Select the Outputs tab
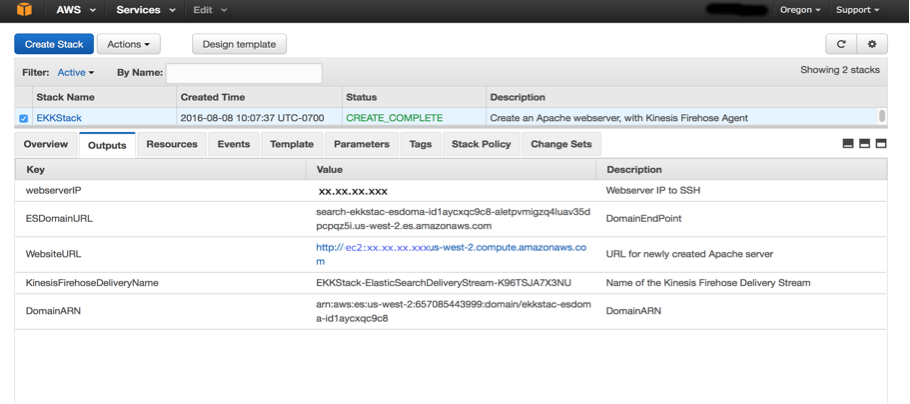 tap(107, 145)
